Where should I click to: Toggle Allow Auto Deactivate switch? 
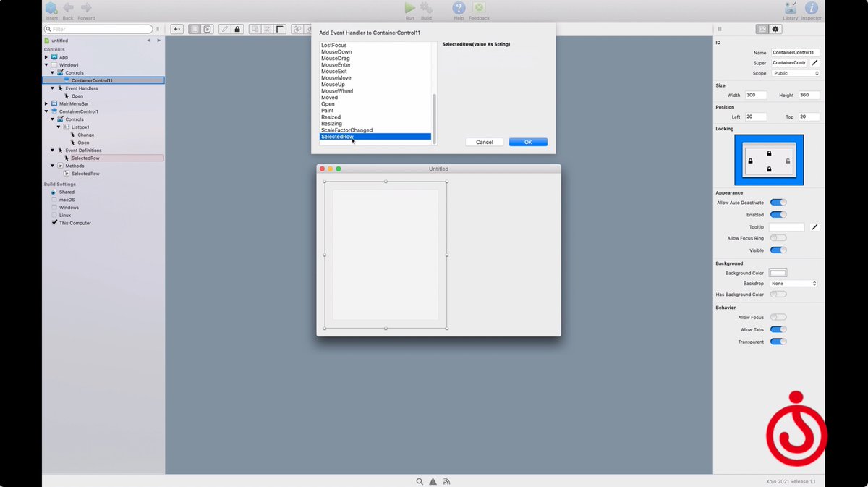778,203
